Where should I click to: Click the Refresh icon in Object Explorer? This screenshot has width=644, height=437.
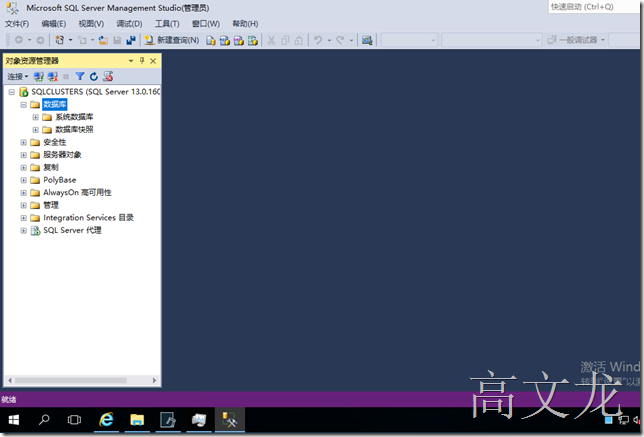pyautogui.click(x=94, y=76)
